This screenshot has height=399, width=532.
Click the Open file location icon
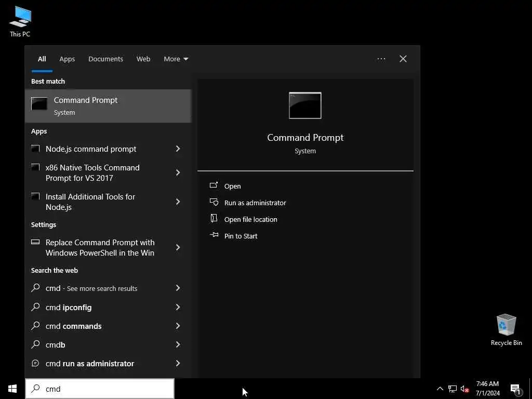214,218
